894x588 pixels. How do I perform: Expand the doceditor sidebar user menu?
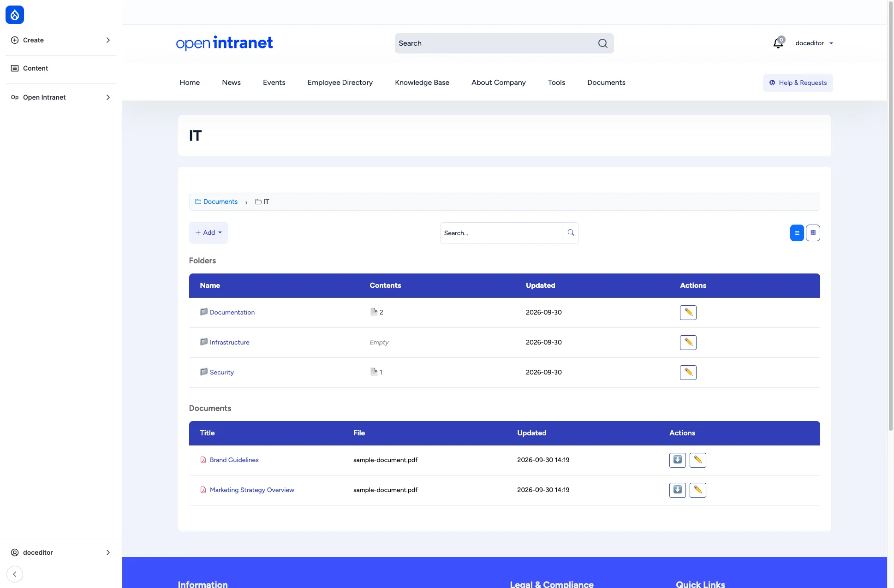click(61, 552)
